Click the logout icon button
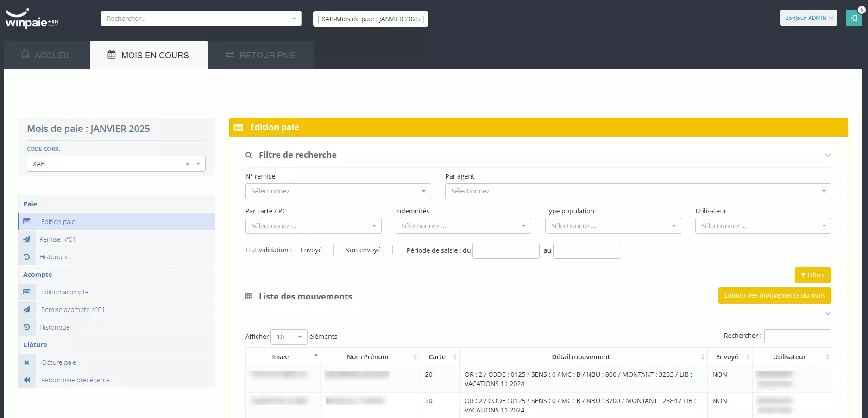 [x=854, y=18]
